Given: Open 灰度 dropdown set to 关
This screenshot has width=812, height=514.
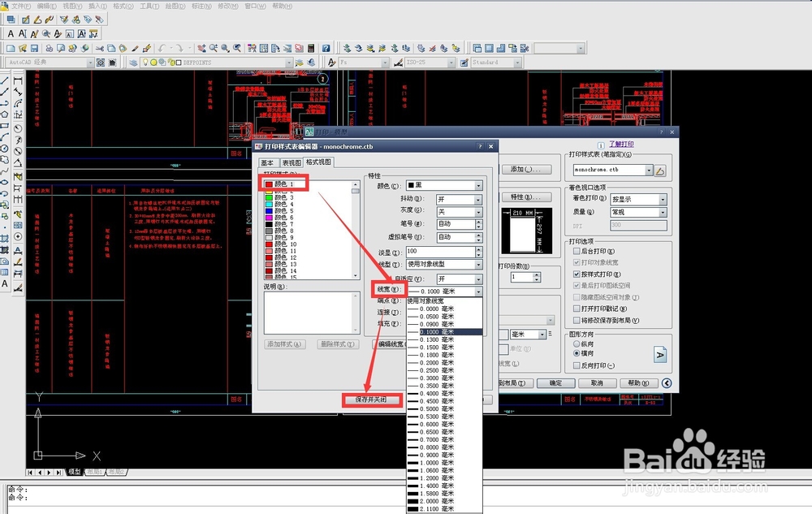Looking at the screenshot, I should [x=459, y=212].
